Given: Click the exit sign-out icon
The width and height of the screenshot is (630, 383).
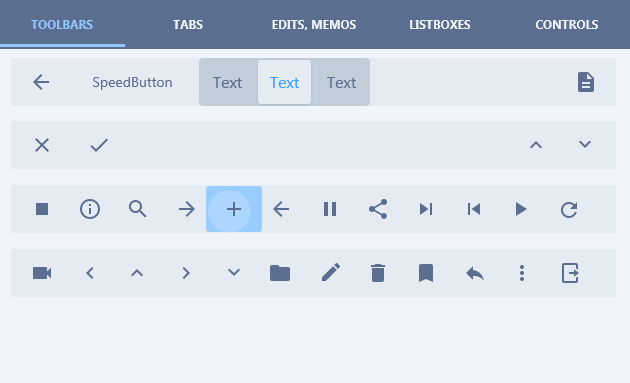Looking at the screenshot, I should coord(570,273).
